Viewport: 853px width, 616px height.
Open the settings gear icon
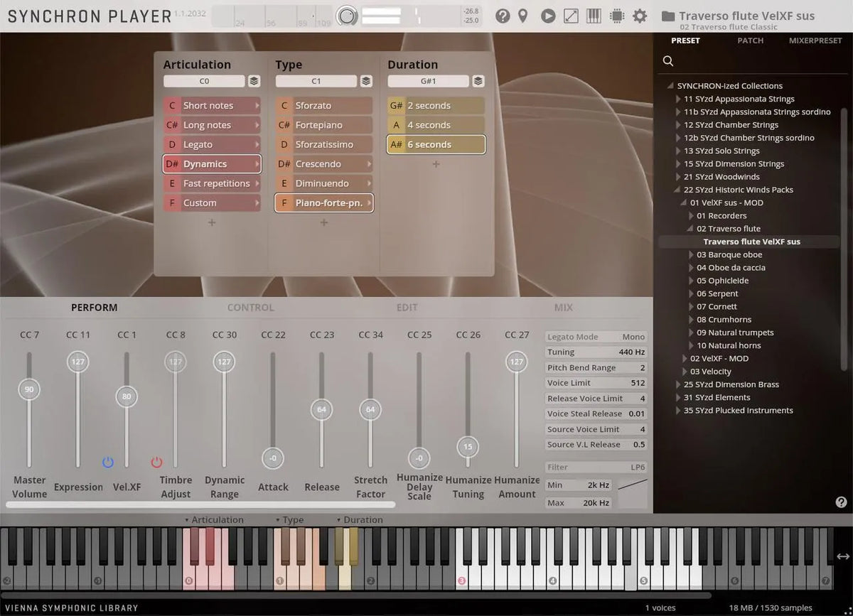click(640, 16)
